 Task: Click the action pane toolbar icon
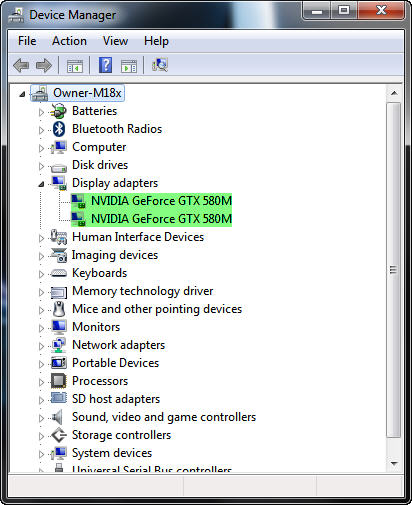point(129,66)
